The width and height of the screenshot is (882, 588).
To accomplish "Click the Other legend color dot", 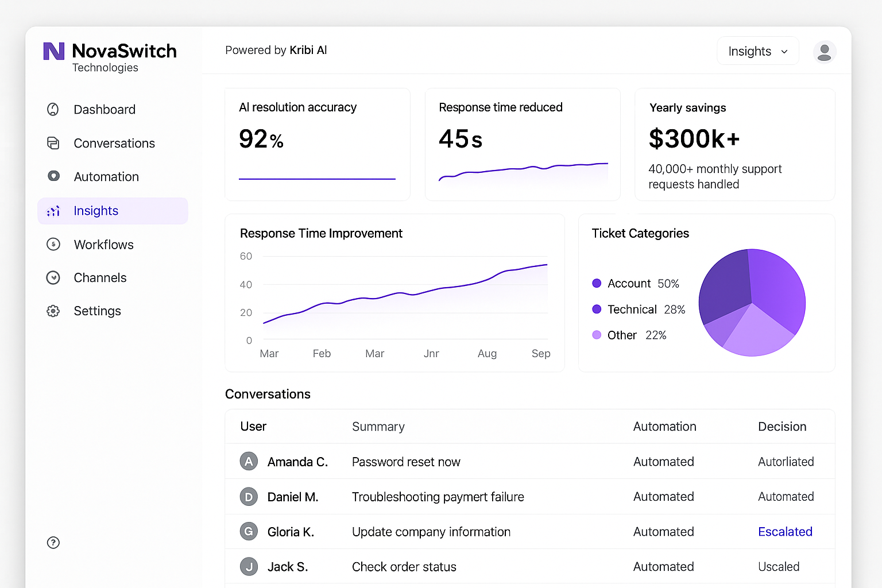I will [597, 335].
